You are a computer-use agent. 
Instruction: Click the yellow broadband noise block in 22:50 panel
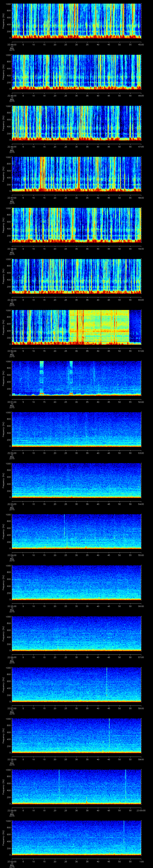click(99, 327)
